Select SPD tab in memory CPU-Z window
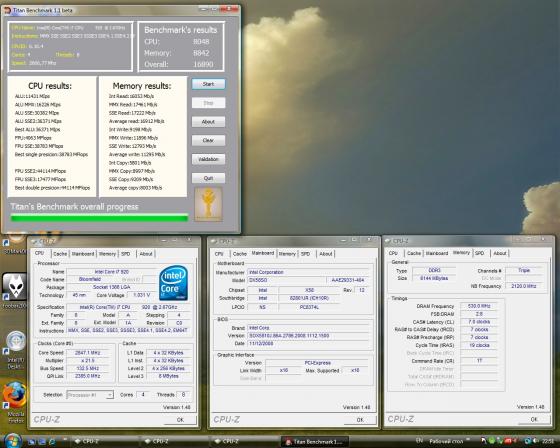Image resolution: width=560 pixels, height=448 pixels. point(480,253)
